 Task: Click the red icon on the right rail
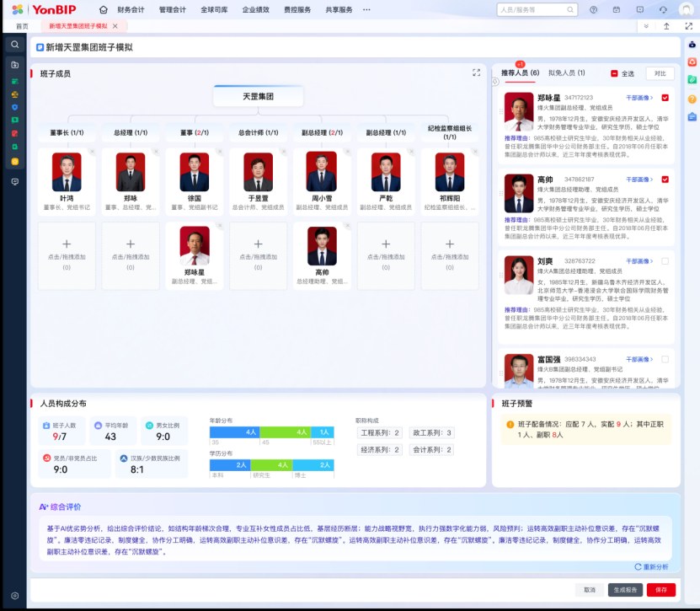tap(692, 62)
